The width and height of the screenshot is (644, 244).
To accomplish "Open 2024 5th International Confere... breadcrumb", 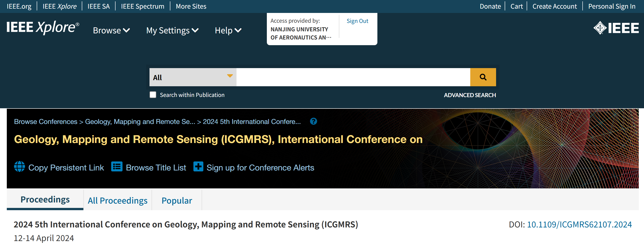I will pos(252,121).
